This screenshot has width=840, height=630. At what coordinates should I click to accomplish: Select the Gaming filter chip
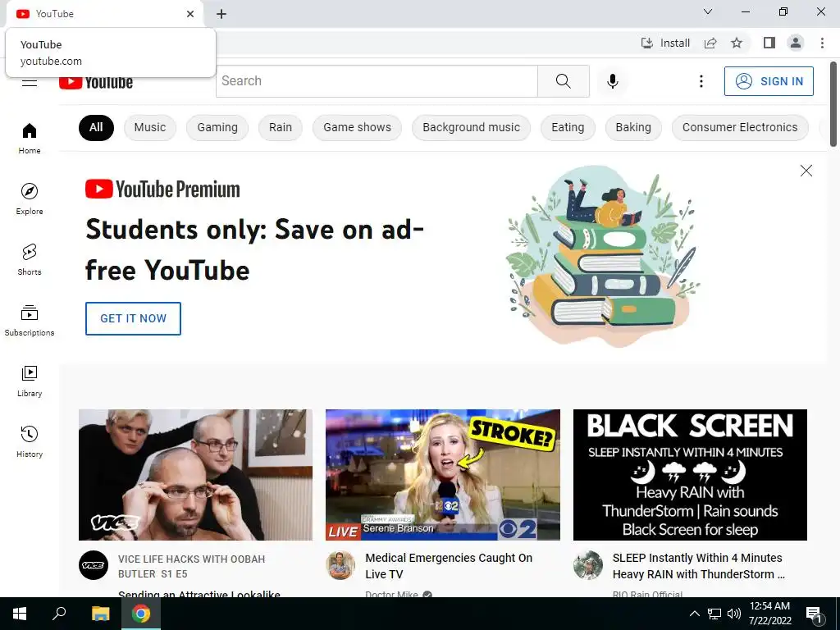[217, 127]
